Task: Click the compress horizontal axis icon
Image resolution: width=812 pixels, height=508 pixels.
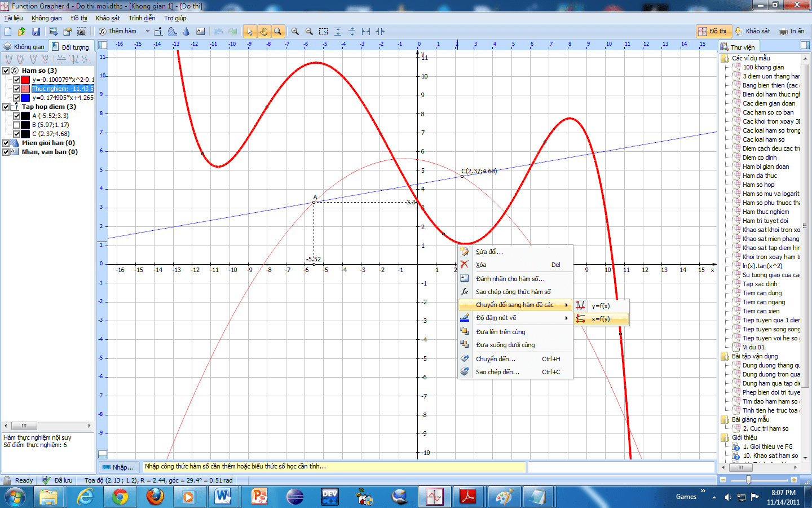Action: (x=380, y=32)
